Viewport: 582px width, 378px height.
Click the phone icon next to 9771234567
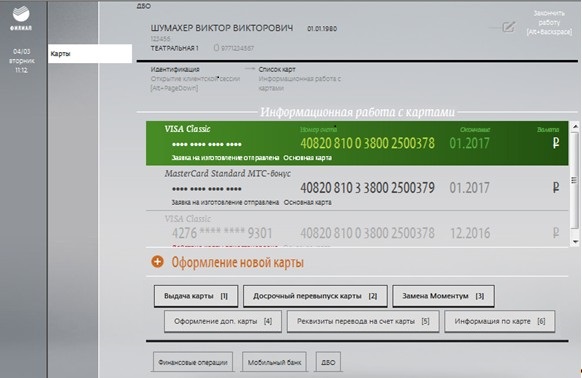point(216,48)
